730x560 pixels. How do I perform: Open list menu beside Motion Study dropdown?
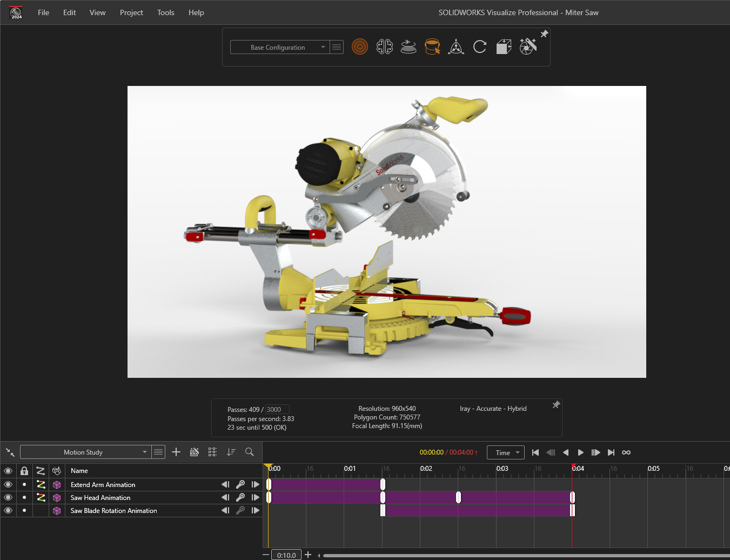[158, 452]
